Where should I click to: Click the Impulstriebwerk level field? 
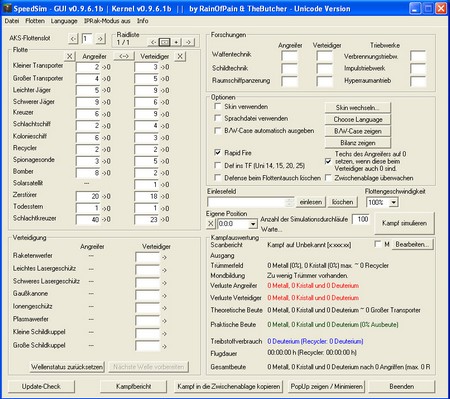coord(418,69)
